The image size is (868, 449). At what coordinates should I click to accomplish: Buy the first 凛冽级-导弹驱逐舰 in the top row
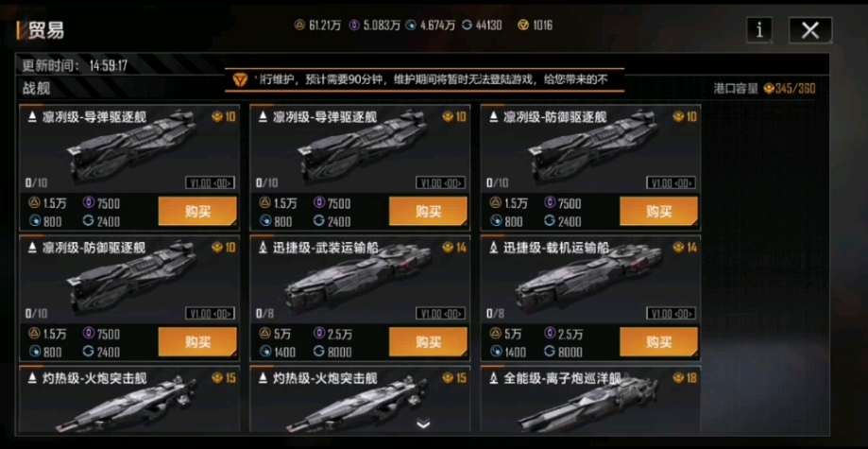pyautogui.click(x=197, y=211)
